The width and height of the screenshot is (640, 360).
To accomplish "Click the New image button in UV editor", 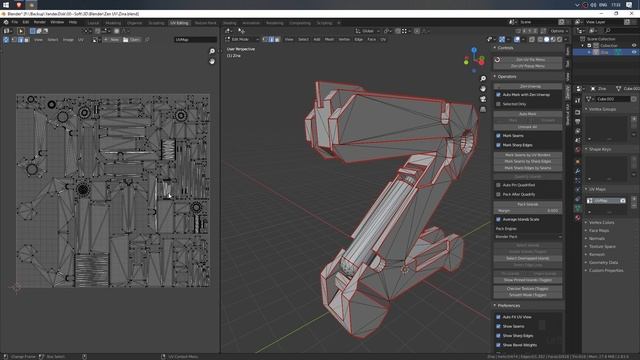I will 111,40.
